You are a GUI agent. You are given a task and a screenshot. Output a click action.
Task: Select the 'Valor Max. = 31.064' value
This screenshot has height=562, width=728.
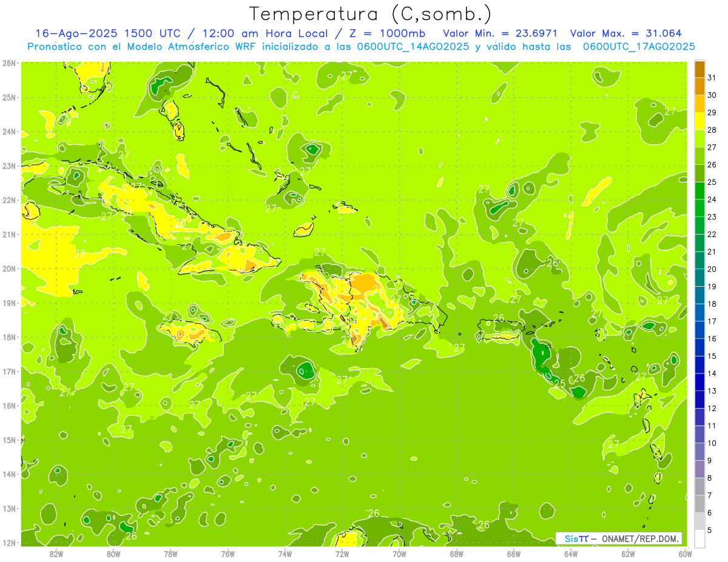click(x=626, y=33)
